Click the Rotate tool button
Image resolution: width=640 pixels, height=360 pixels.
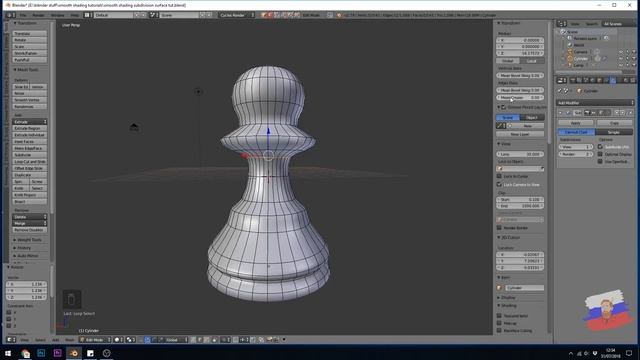click(x=29, y=40)
